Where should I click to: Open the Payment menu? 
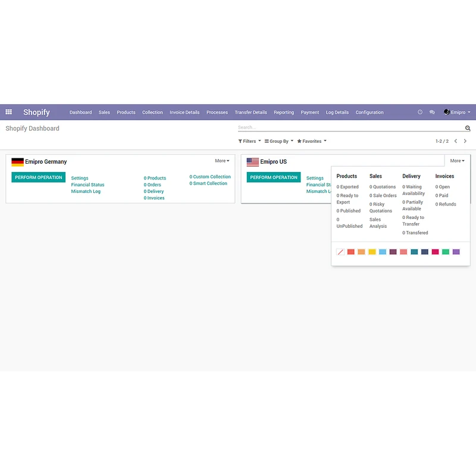coord(309,112)
